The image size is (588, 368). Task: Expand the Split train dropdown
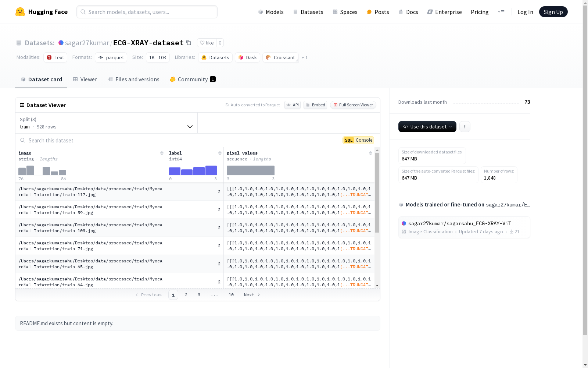click(x=107, y=123)
